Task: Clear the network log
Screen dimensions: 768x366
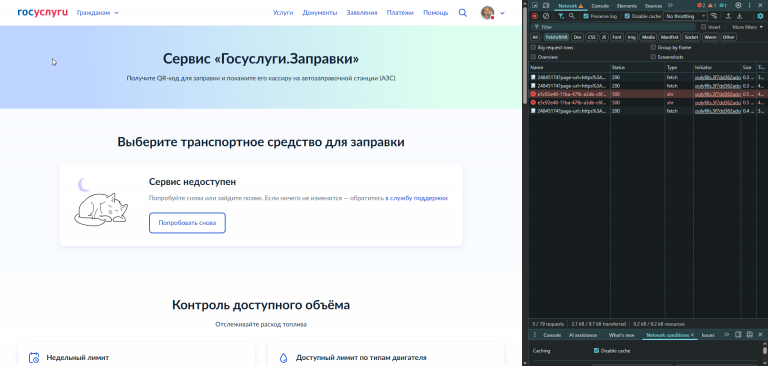Action: 546,16
